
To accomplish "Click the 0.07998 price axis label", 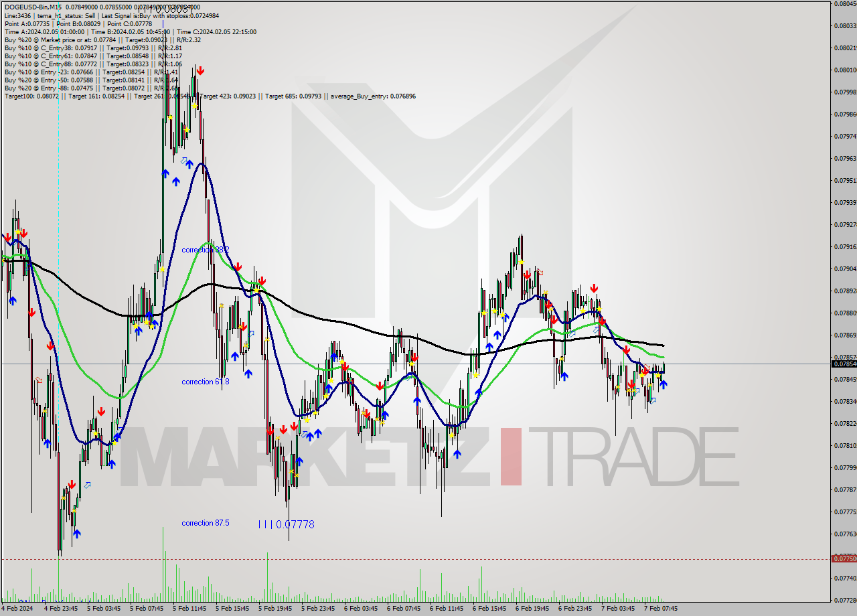I will click(845, 92).
